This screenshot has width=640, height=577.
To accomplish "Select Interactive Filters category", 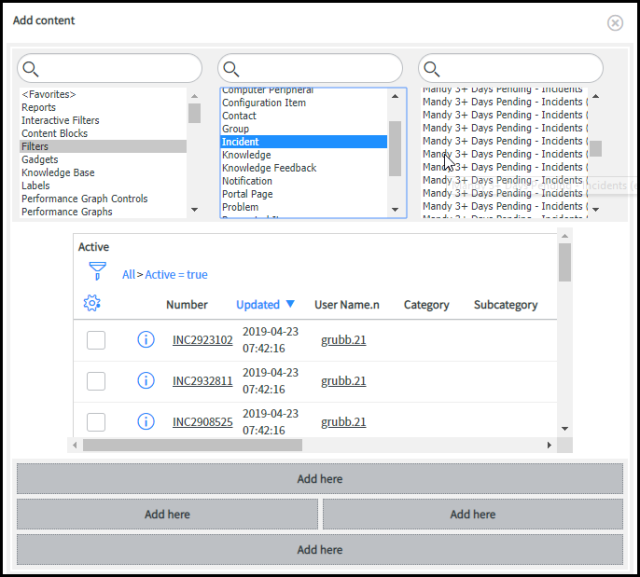I will [103, 120].
